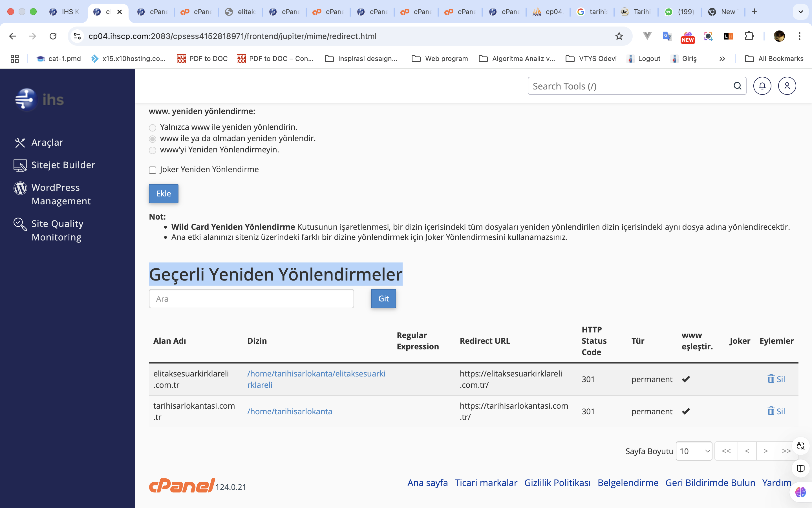The image size is (812, 508).
Task: Go to next page with > button
Action: click(766, 451)
